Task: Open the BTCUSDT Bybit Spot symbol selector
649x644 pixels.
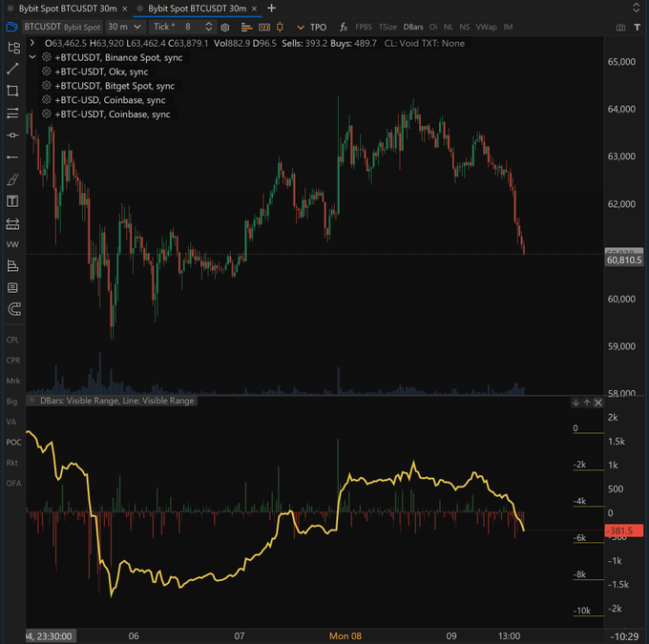Action: (x=62, y=27)
